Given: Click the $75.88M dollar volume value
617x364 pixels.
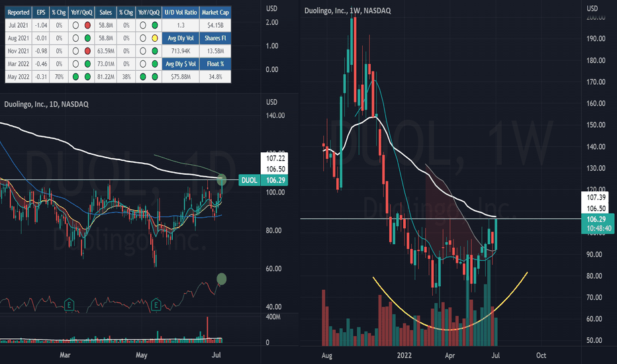Looking at the screenshot, I should 181,77.
